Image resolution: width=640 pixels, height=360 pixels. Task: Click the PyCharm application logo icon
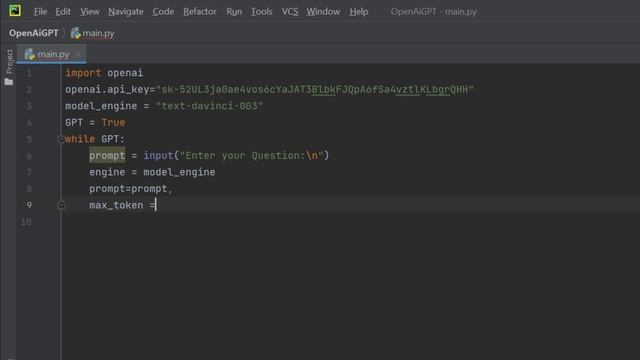[15, 11]
